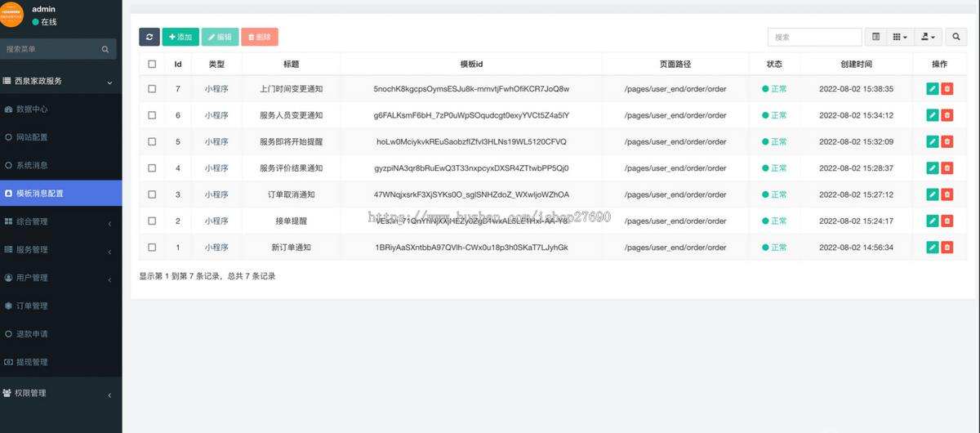980x433 pixels.
Task: Check the box for row Id 3
Action: [x=152, y=194]
